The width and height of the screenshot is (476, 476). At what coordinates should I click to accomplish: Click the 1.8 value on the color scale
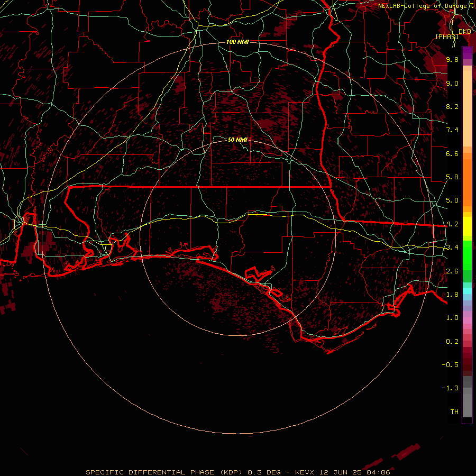coord(452,295)
